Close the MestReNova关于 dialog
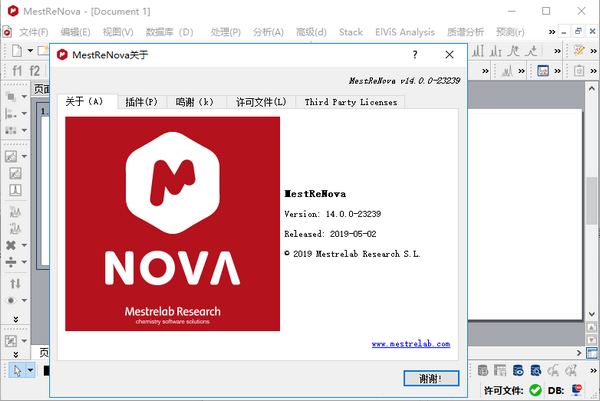The height and width of the screenshot is (401, 600). (450, 55)
